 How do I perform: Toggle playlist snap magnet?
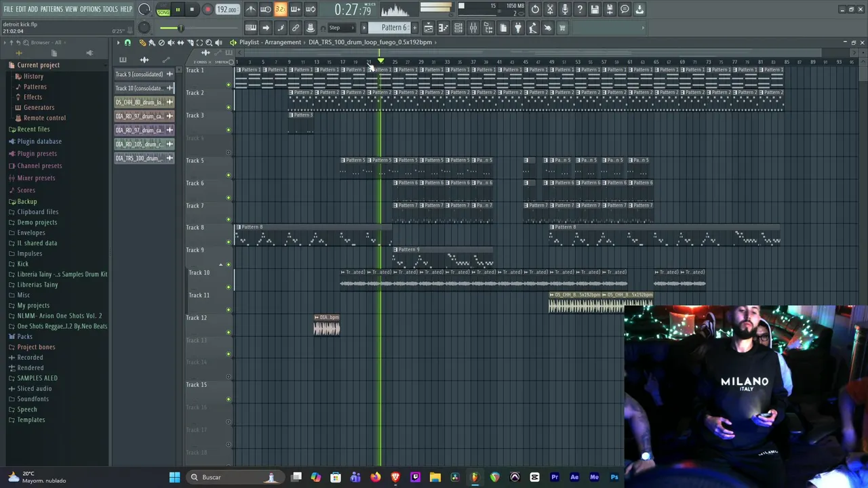pyautogui.click(x=127, y=43)
